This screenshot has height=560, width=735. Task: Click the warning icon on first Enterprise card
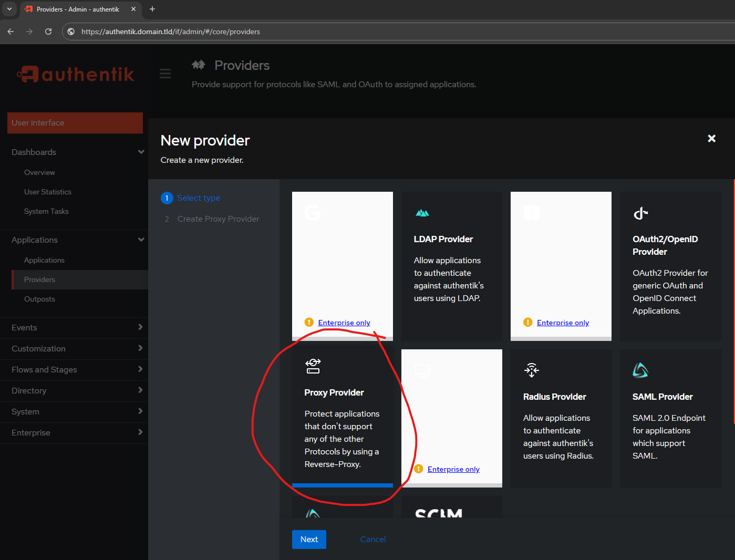309,322
